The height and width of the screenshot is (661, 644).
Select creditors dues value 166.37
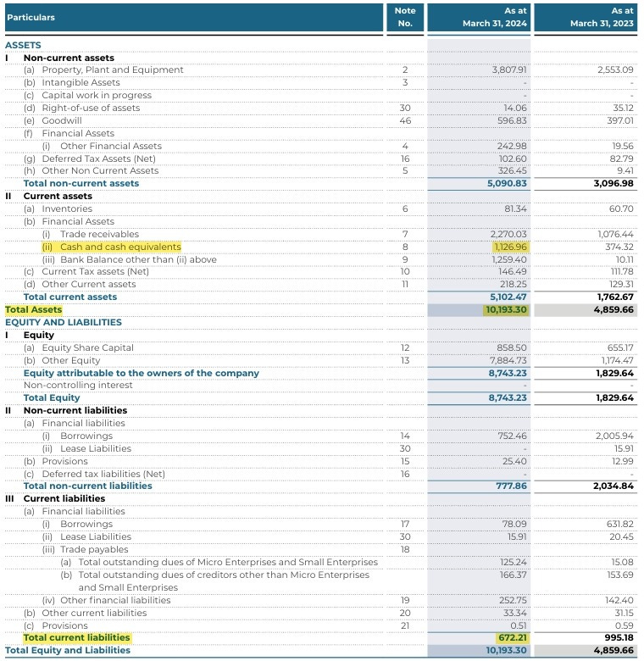pyautogui.click(x=513, y=575)
